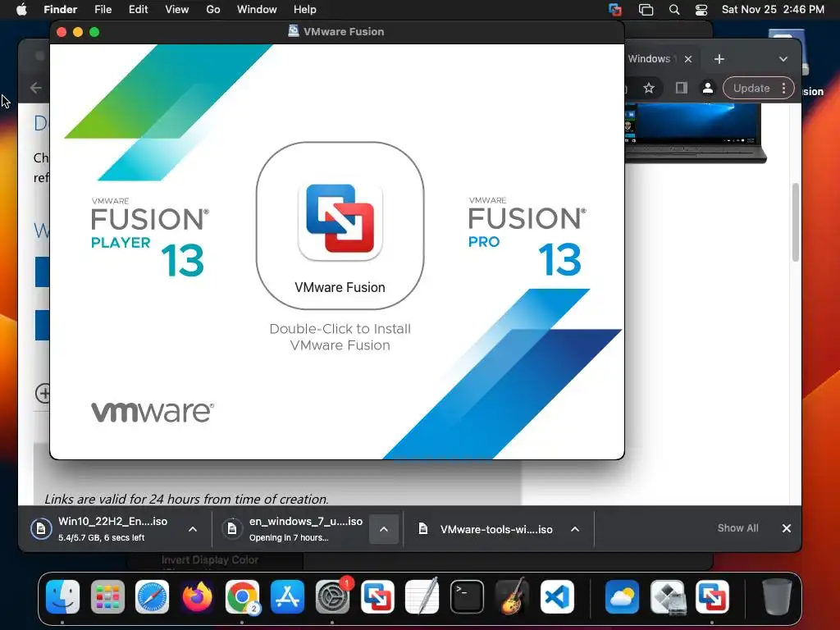Close the Chrome downloads bar
Image resolution: width=840 pixels, height=630 pixels.
pos(787,528)
